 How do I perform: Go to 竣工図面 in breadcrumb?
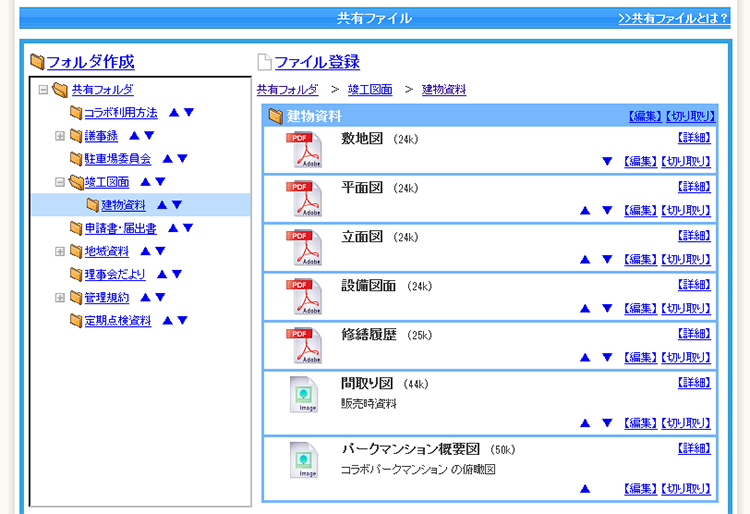point(370,89)
